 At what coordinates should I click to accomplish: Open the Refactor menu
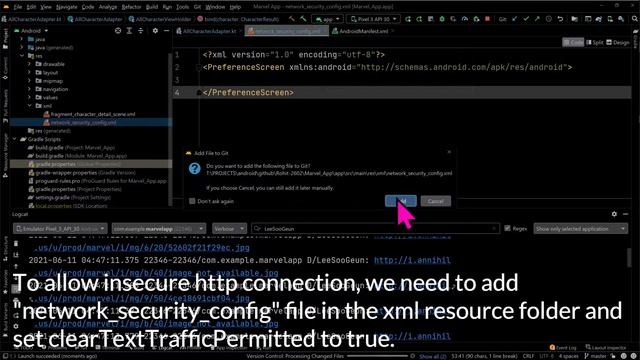pos(131,7)
